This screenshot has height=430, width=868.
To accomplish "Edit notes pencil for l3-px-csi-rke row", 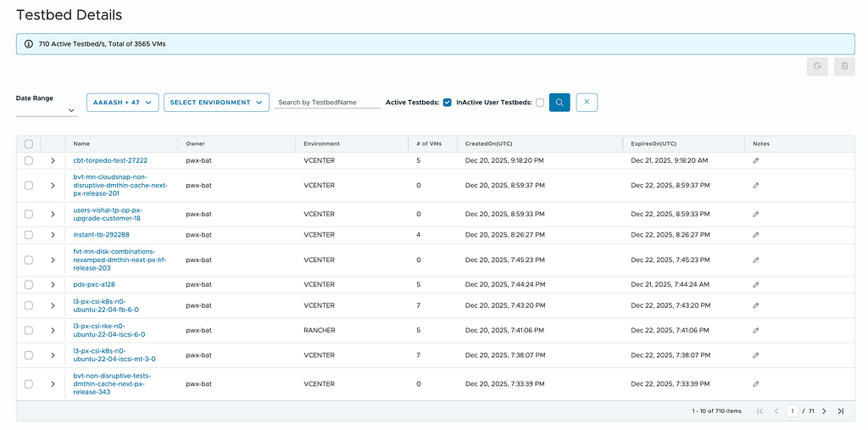I will point(755,330).
